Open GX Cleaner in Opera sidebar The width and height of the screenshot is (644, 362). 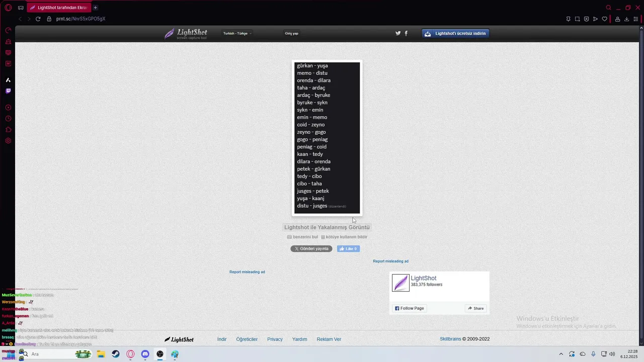click(x=8, y=42)
